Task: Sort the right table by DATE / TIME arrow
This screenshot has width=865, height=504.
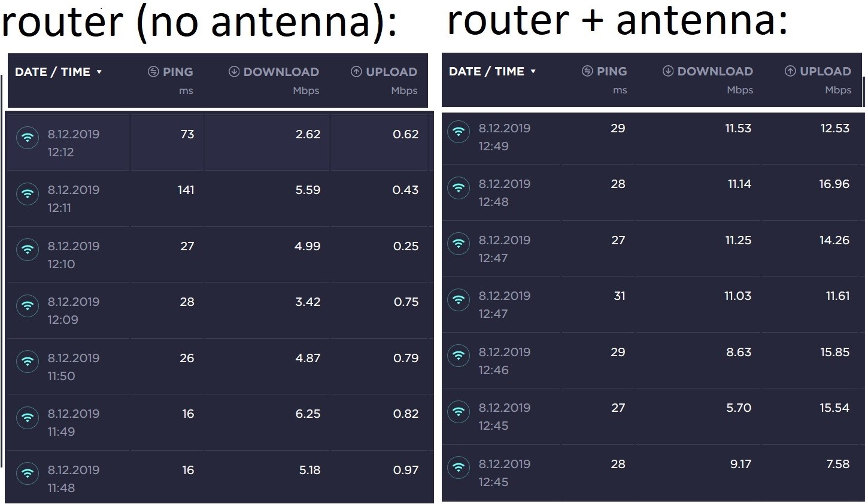Action: tap(533, 71)
